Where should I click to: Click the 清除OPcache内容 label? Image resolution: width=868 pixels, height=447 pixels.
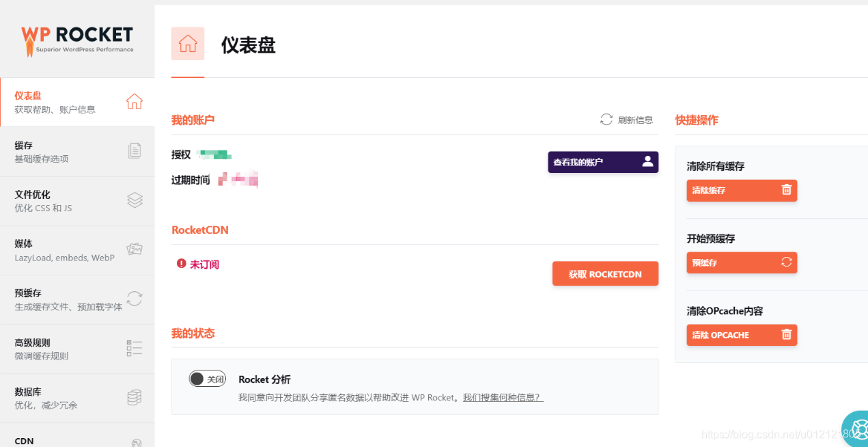[725, 311]
